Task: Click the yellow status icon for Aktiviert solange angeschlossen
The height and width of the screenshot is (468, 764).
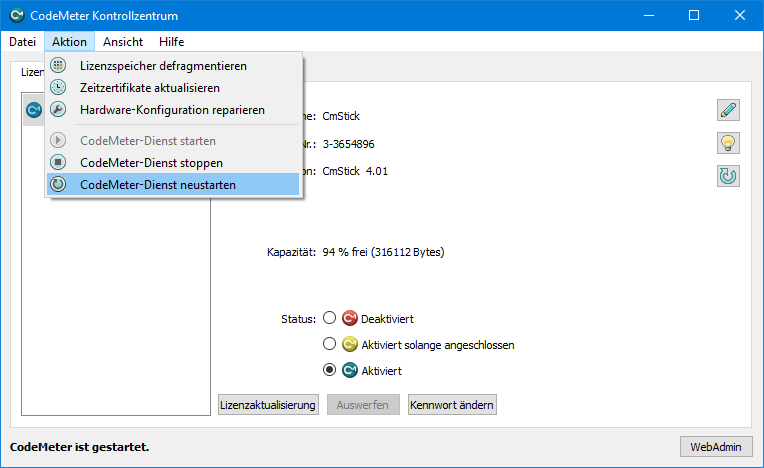Action: click(350, 345)
